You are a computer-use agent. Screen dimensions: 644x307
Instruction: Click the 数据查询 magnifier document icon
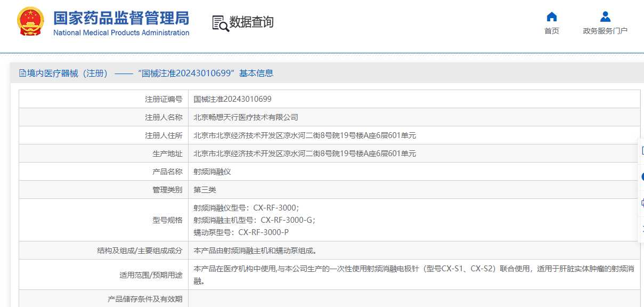(220, 23)
